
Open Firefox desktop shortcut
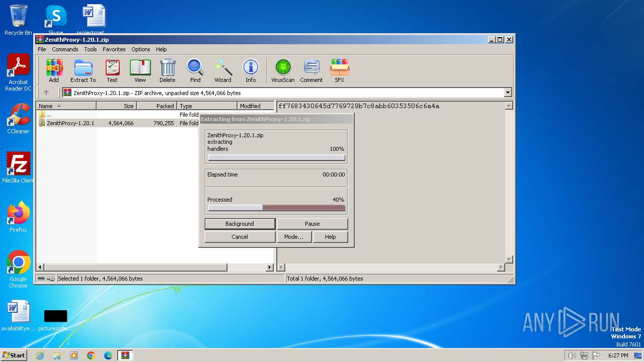[x=18, y=217]
